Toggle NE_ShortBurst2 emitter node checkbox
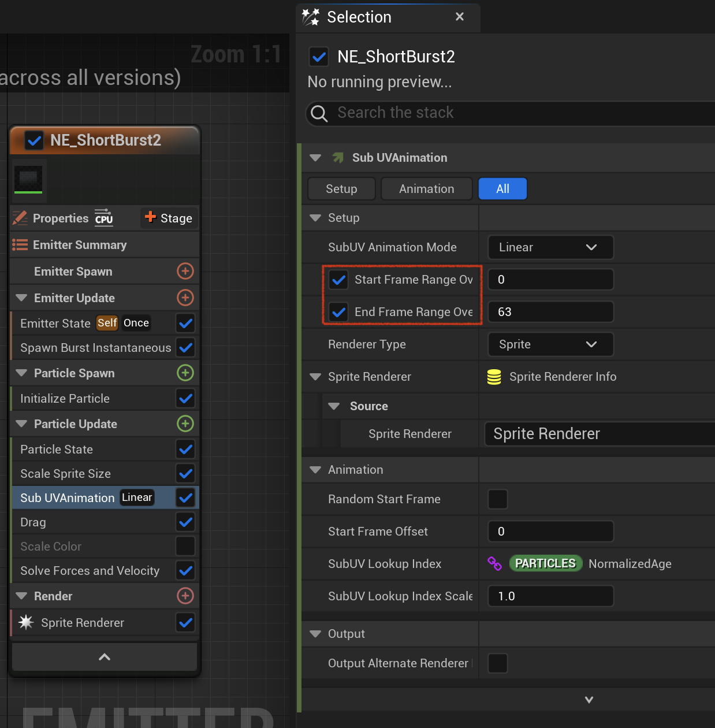 coord(35,140)
